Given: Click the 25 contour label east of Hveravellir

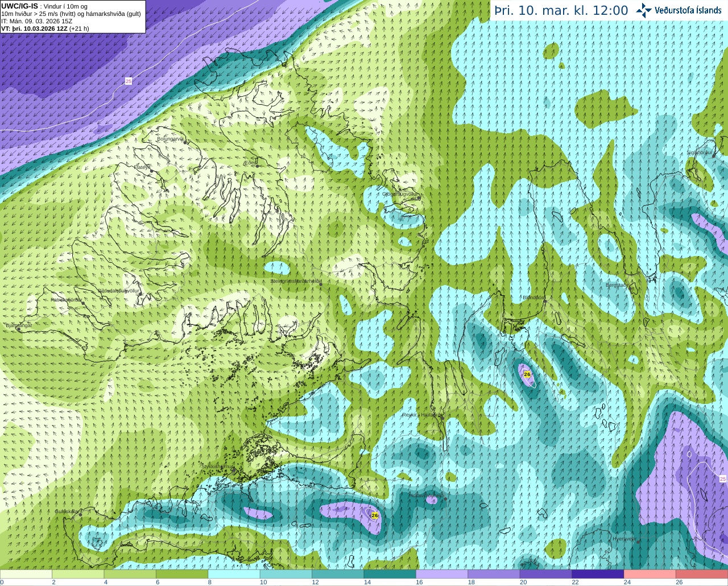Looking at the screenshot, I should pyautogui.click(x=723, y=479).
